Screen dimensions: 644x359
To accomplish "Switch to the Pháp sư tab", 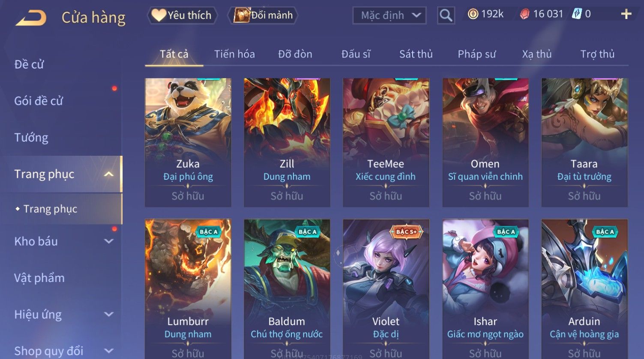I will point(476,54).
